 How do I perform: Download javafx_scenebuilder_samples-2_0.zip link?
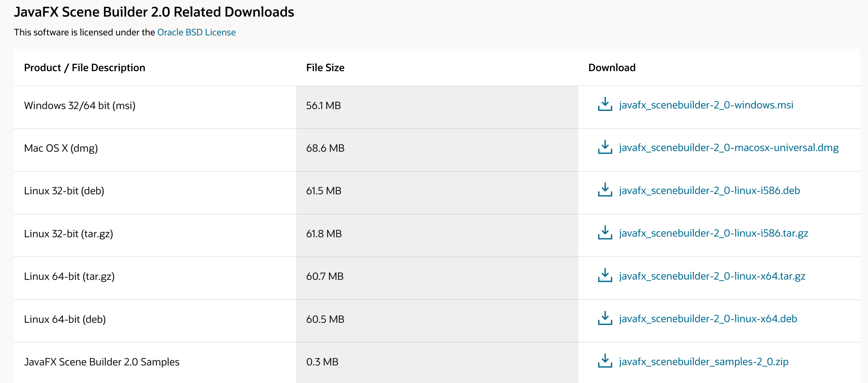(x=704, y=361)
